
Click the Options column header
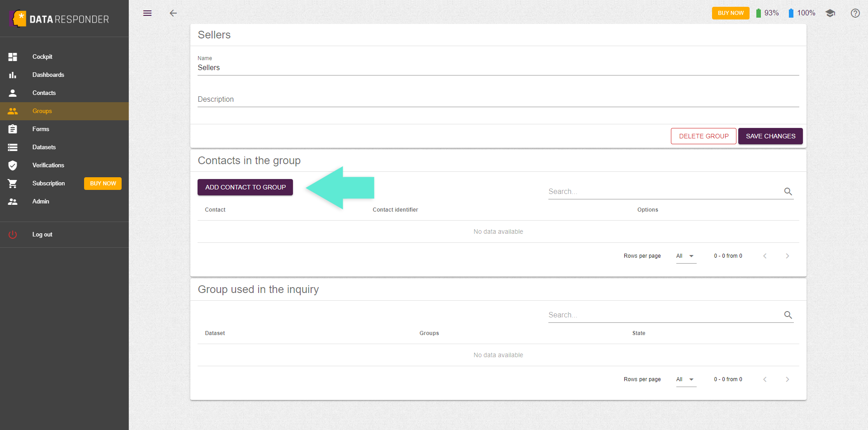[647, 210]
